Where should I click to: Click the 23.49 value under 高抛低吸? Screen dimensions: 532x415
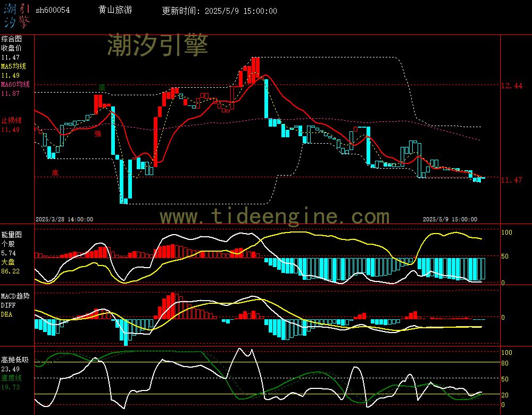click(x=10, y=369)
